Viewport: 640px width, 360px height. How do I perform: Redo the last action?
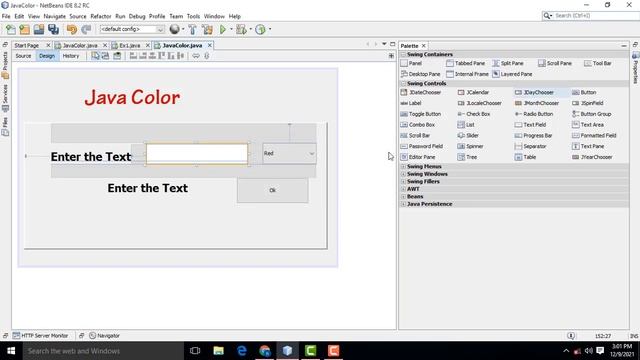tap(86, 29)
